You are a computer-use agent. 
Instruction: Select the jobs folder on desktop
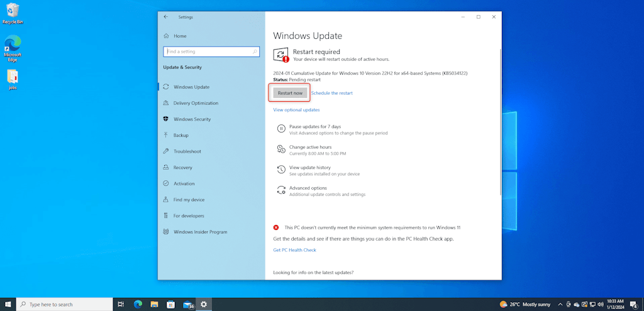coord(13,80)
